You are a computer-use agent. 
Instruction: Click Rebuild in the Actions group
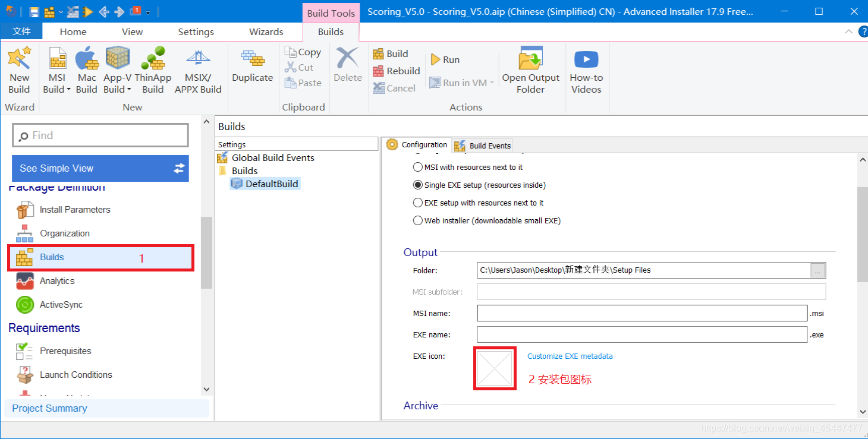tap(397, 71)
